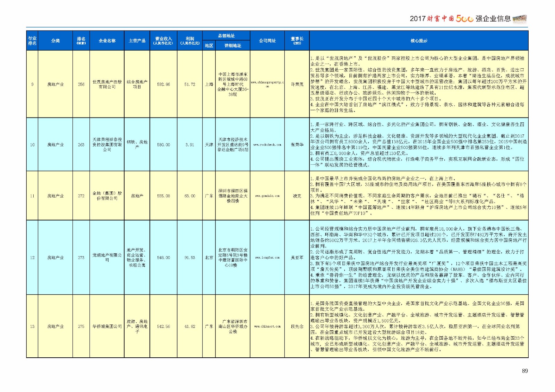The image size is (555, 392).
Task: Click the 核心提示 column header
Action: 419,41
